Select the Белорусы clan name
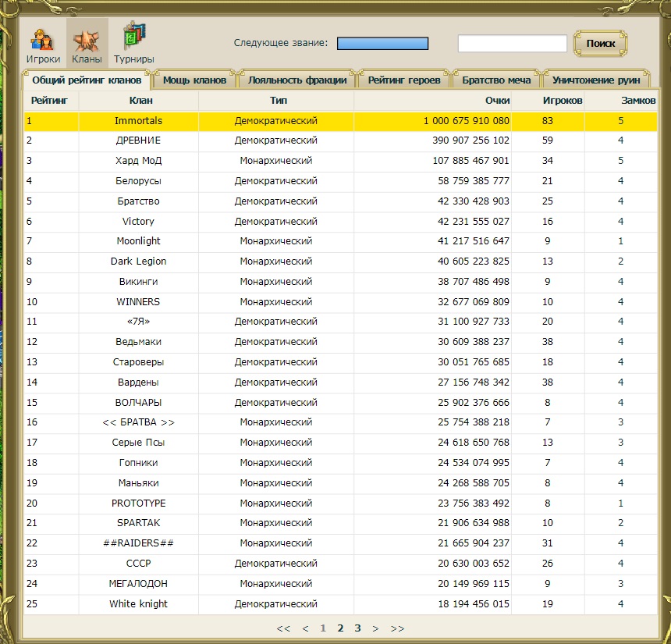The image size is (671, 644). point(138,180)
